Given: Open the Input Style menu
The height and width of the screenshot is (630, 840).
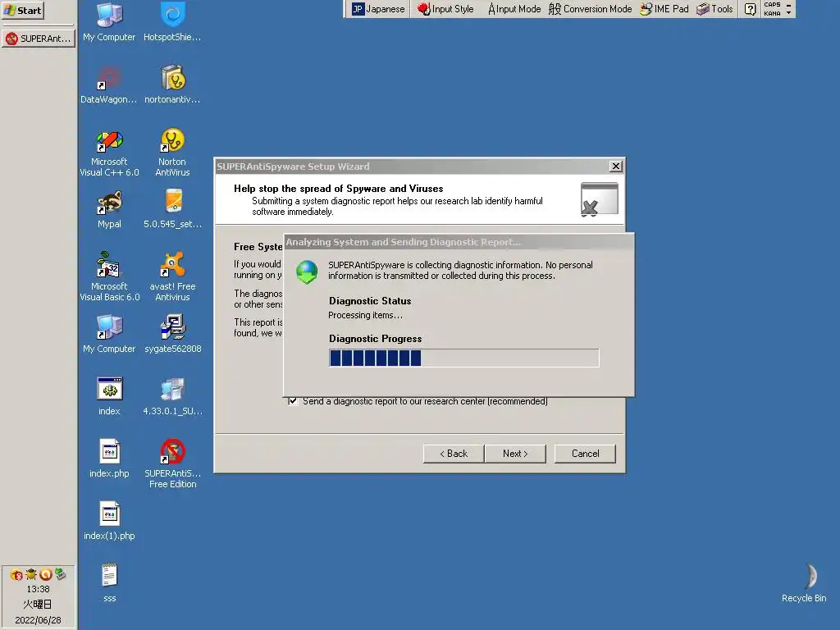Looking at the screenshot, I should (x=445, y=9).
